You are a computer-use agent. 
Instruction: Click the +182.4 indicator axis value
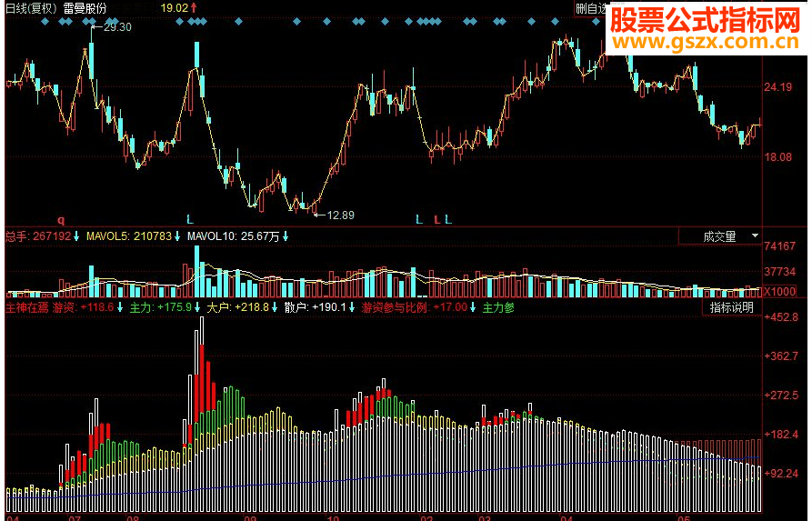(x=781, y=435)
